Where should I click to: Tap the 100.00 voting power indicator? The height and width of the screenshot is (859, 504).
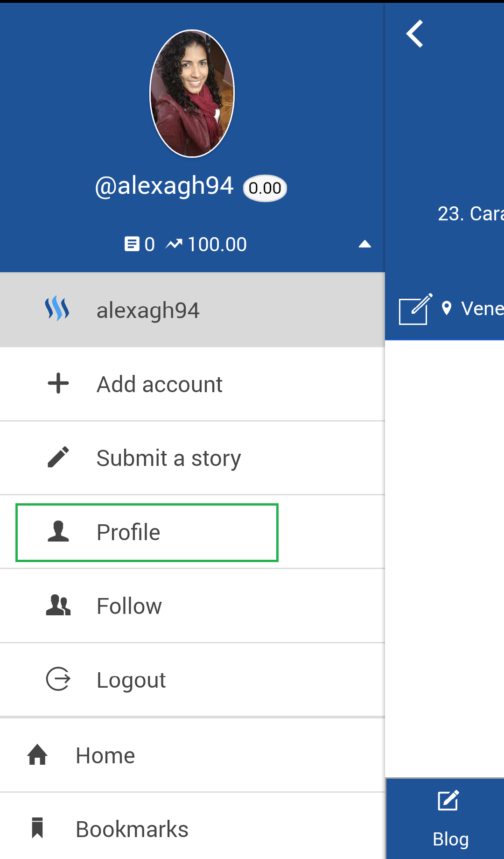point(206,244)
